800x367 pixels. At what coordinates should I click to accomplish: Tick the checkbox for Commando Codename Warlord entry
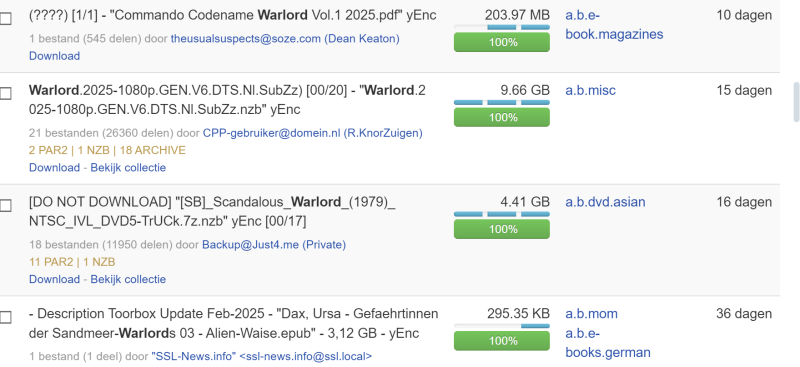[5, 19]
